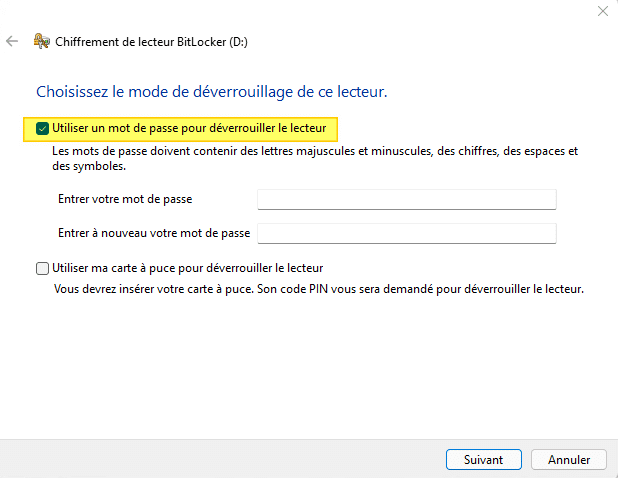The image size is (618, 478).
Task: Click the 'Choisissez le mode de déverrouillage' heading
Action: 211,92
